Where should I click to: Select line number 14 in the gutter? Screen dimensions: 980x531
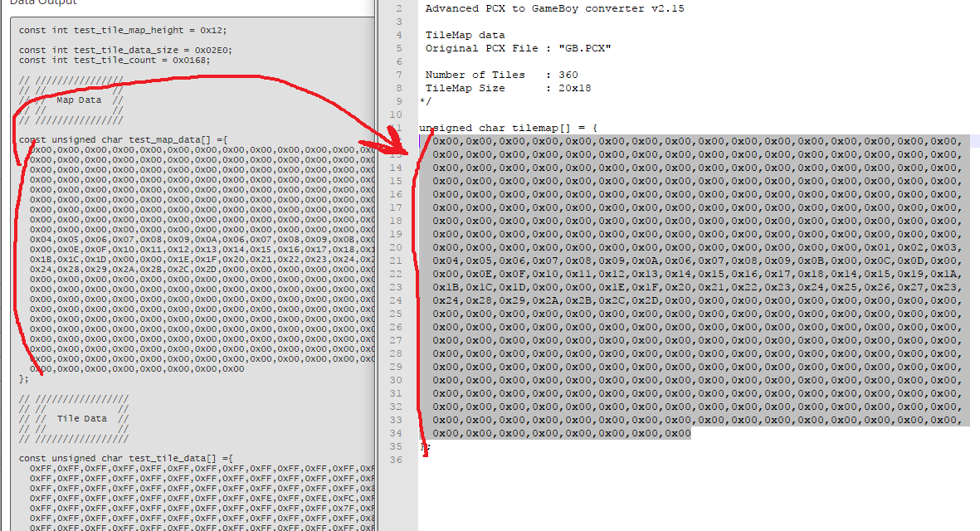pyautogui.click(x=396, y=168)
